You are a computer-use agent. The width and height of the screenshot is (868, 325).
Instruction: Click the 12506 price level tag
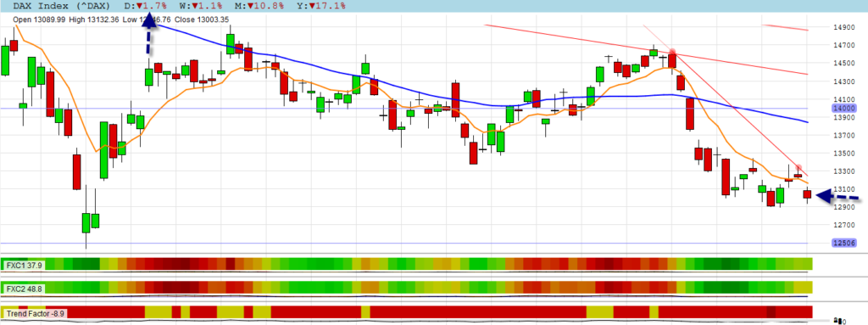(843, 243)
